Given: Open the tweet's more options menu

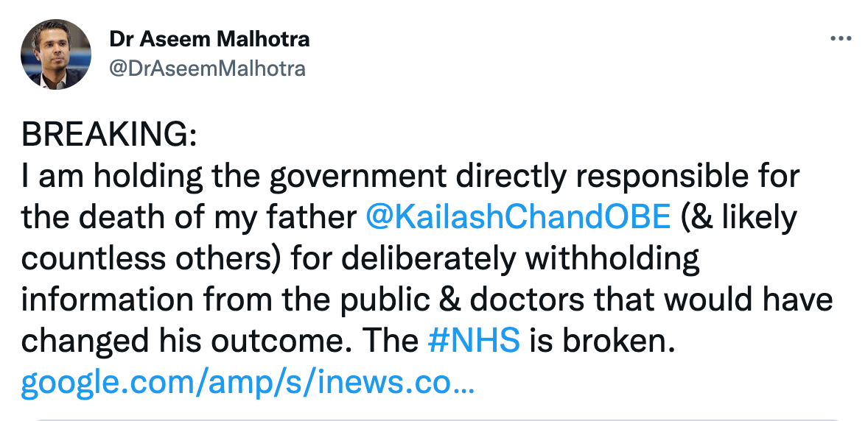Looking at the screenshot, I should 840,39.
